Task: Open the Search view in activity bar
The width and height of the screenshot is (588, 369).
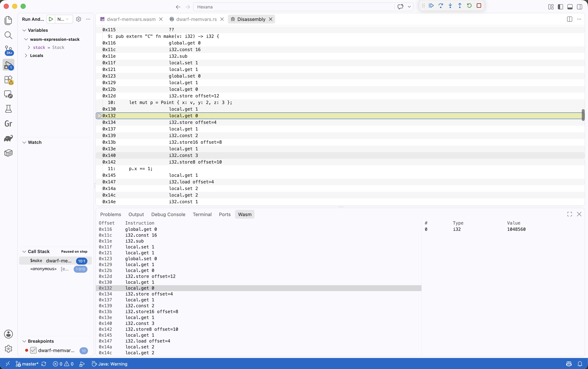Action: [x=8, y=35]
